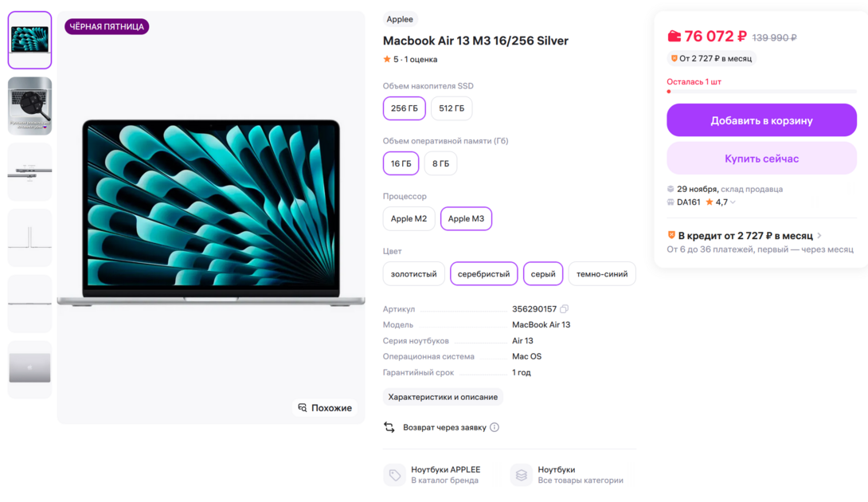Click the similar items search icon

click(303, 408)
